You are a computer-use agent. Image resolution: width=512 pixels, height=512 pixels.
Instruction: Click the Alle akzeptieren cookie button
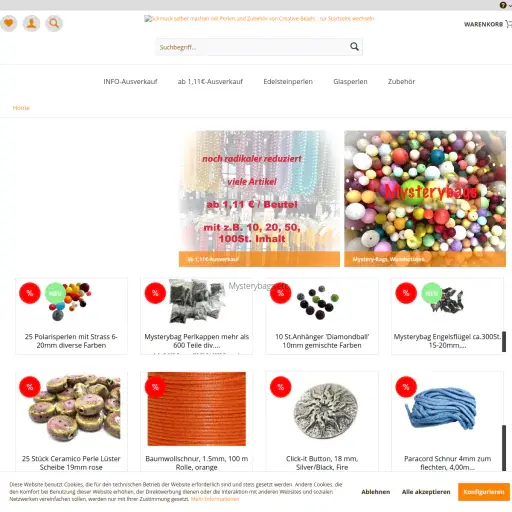tap(426, 492)
